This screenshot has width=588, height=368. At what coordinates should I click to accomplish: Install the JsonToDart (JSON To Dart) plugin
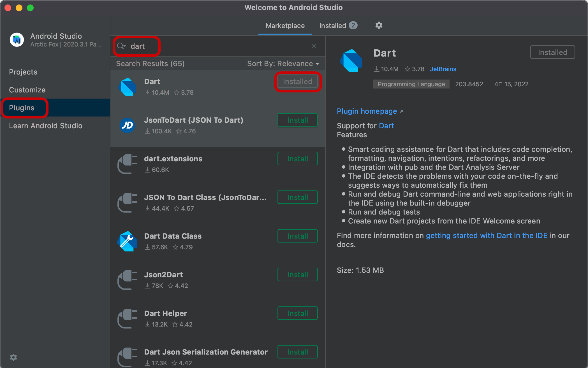tap(297, 120)
